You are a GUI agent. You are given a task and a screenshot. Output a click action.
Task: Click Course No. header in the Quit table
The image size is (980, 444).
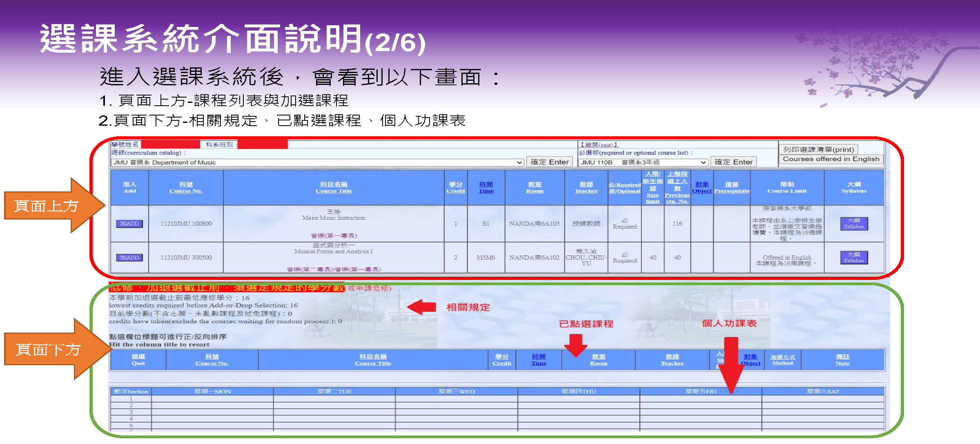[x=212, y=360]
